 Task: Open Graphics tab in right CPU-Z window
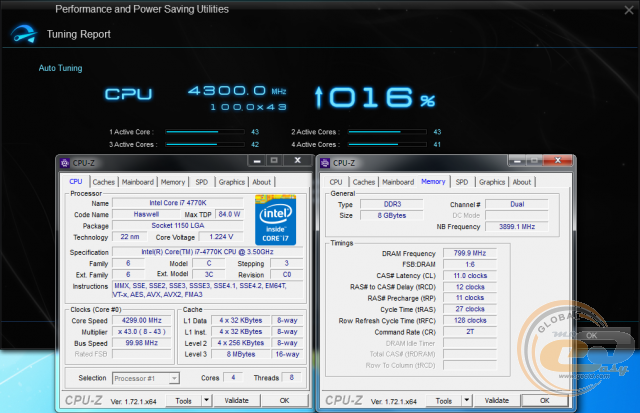tap(492, 182)
